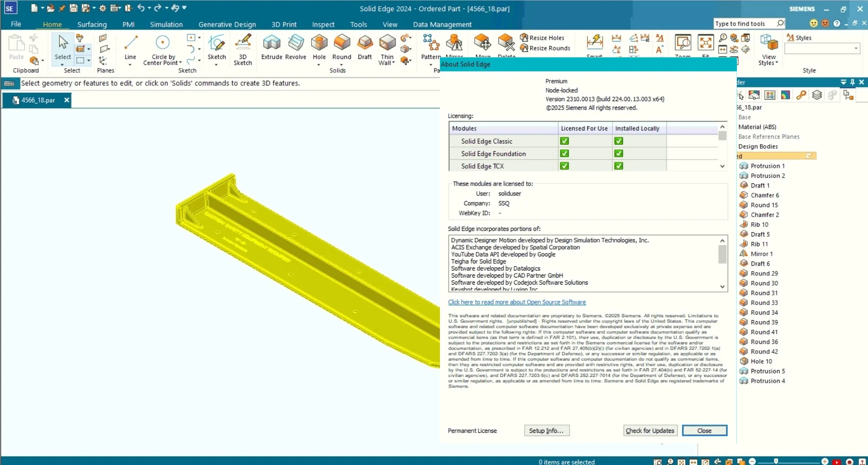
Task: Switch to the Surfacing tab
Action: pos(92,24)
